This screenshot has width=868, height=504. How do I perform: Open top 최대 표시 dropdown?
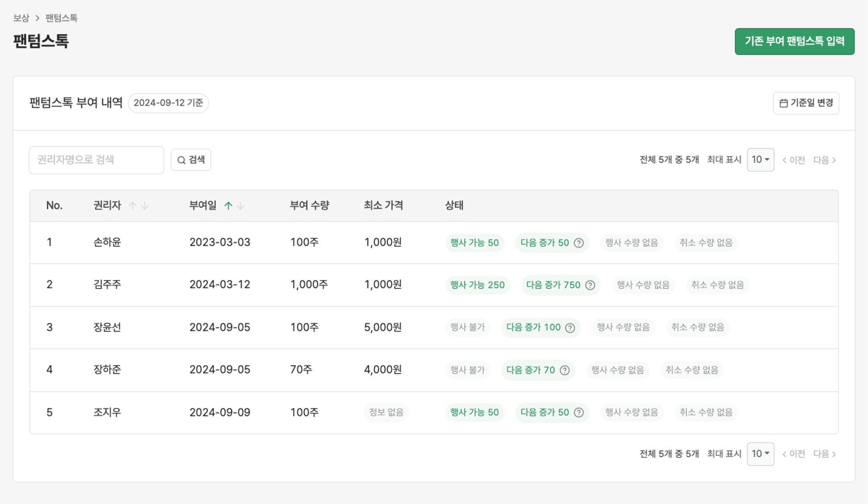tap(760, 160)
